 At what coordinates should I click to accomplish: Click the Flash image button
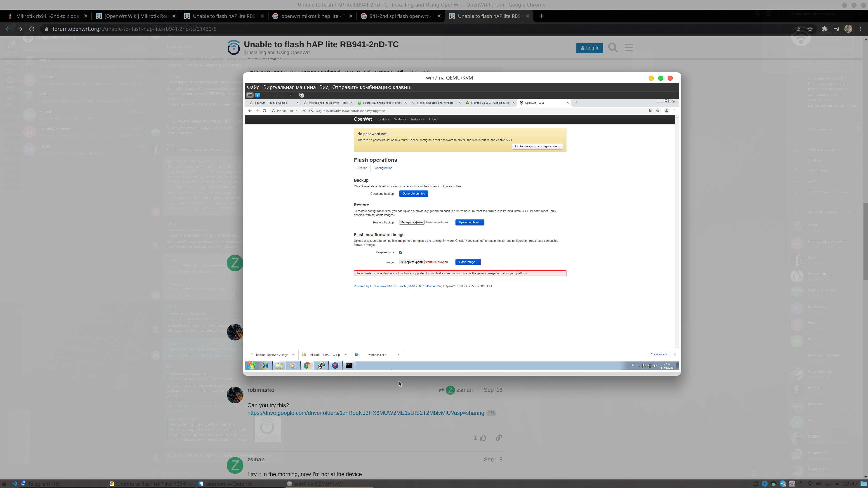pyautogui.click(x=468, y=262)
